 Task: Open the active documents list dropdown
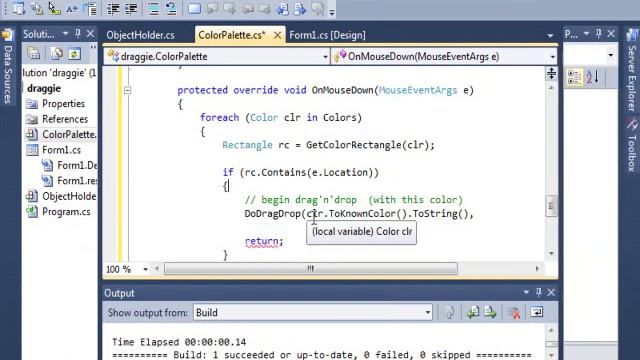pyautogui.click(x=550, y=36)
